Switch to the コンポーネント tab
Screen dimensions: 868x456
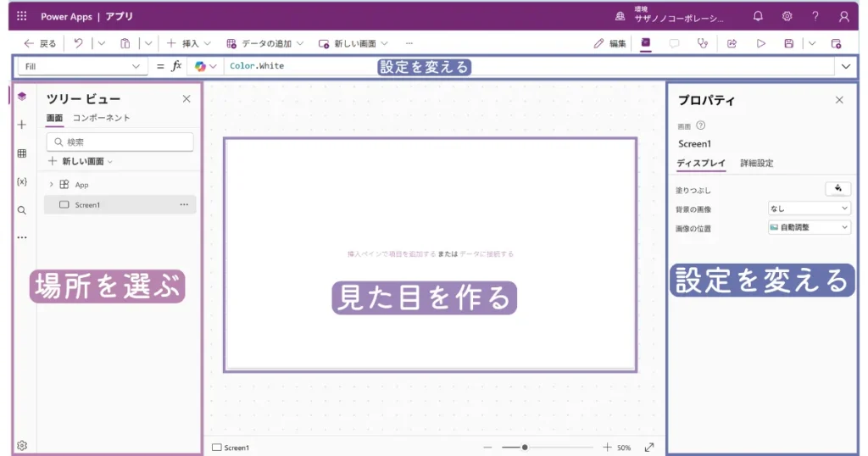click(x=102, y=118)
